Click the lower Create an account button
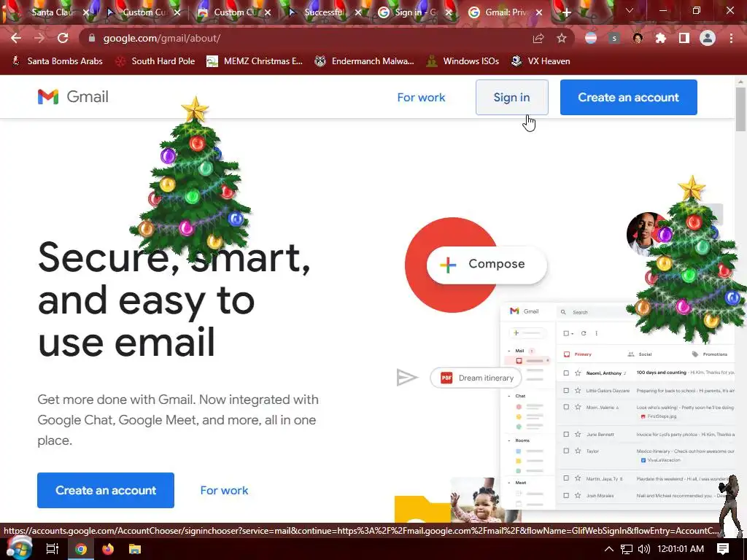747x560 pixels. point(106,490)
